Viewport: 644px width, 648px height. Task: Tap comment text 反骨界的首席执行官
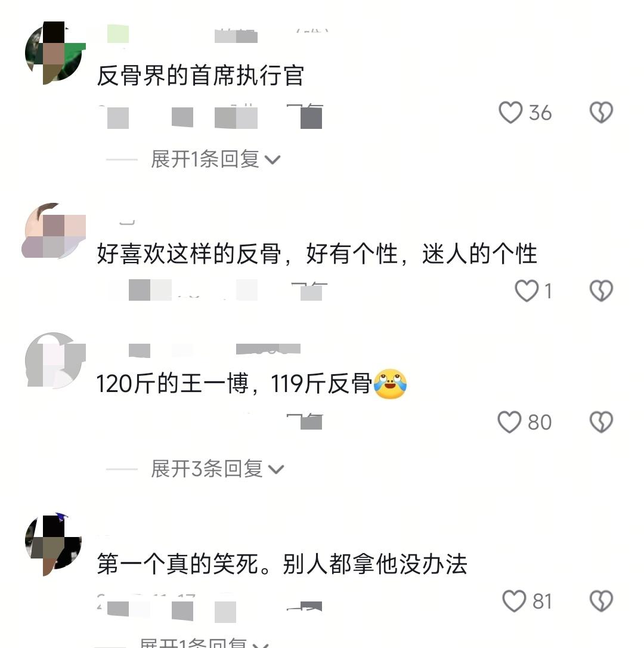click(x=200, y=76)
